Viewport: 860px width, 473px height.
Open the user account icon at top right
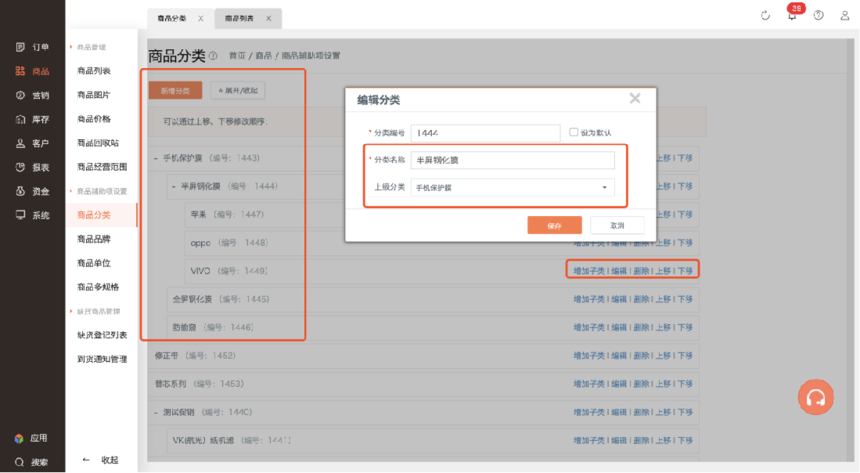[845, 15]
